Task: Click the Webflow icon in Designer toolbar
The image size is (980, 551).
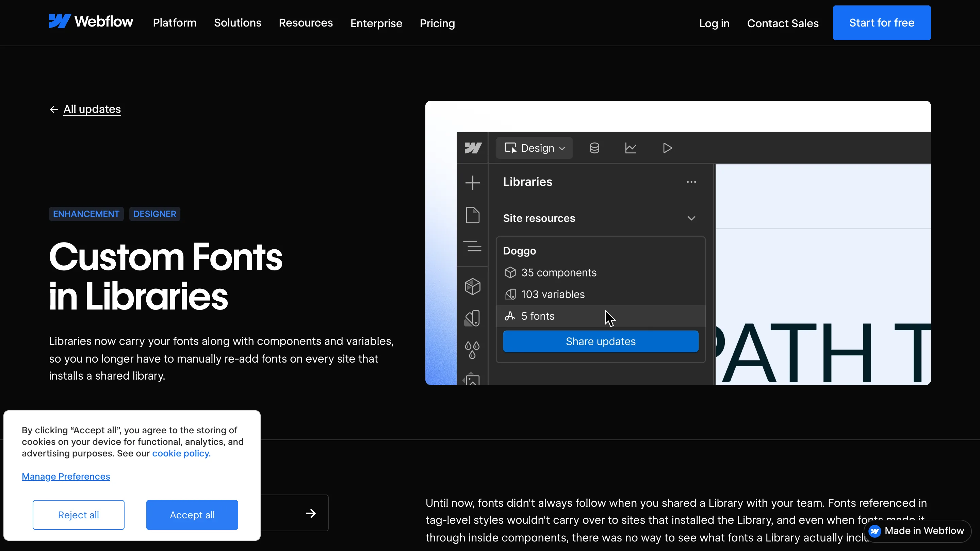Action: pyautogui.click(x=473, y=148)
